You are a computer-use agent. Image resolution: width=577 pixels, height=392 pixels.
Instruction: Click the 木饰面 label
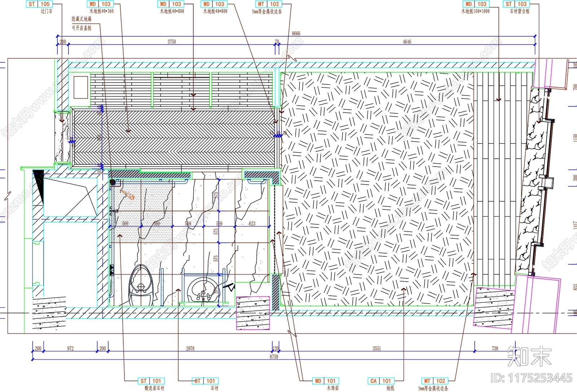click(x=333, y=388)
